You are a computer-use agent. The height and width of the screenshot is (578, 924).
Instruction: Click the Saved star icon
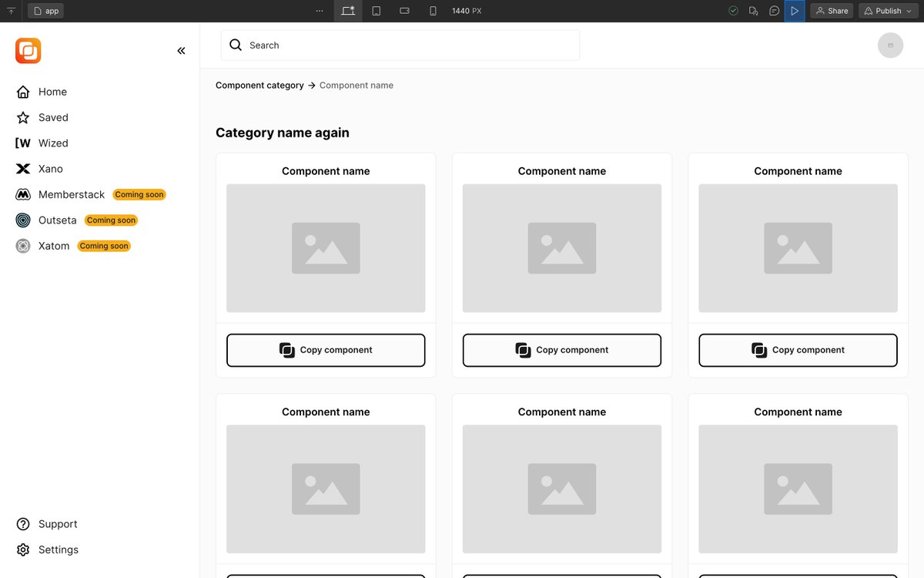(x=23, y=117)
